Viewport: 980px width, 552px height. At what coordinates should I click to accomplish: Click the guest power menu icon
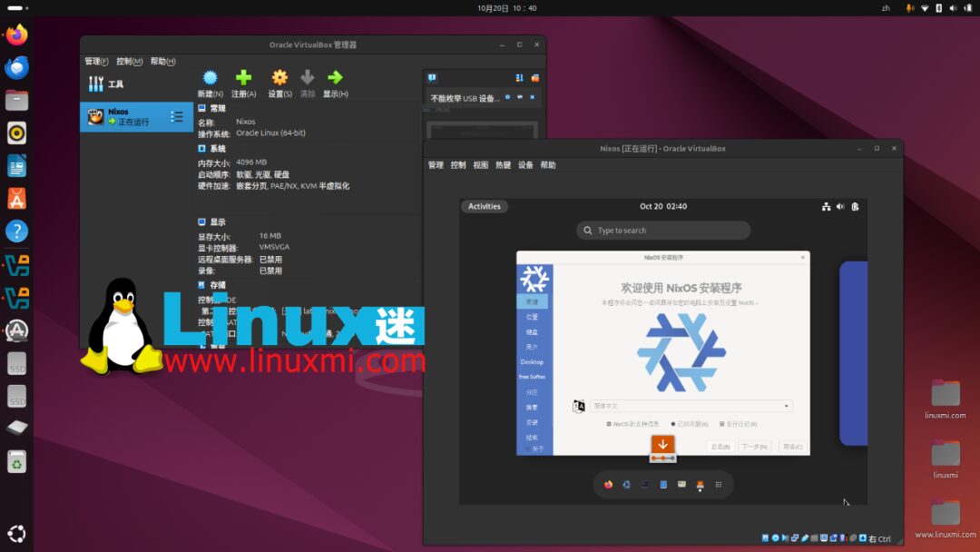pos(855,206)
